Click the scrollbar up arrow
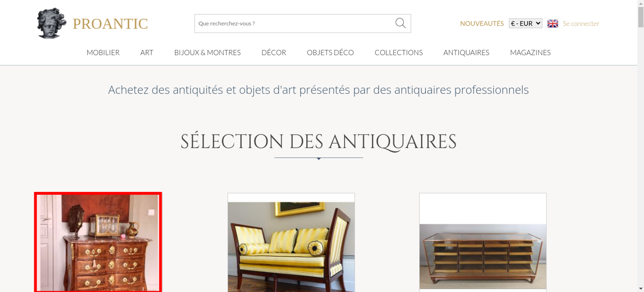This screenshot has width=644, height=292. point(641,3)
